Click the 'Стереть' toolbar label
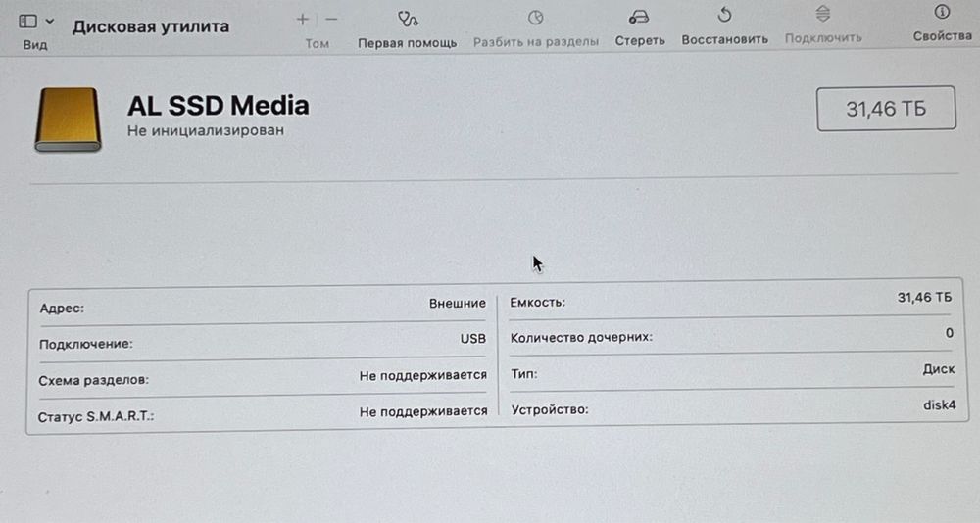Screen dimensions: 980x523 639,40
